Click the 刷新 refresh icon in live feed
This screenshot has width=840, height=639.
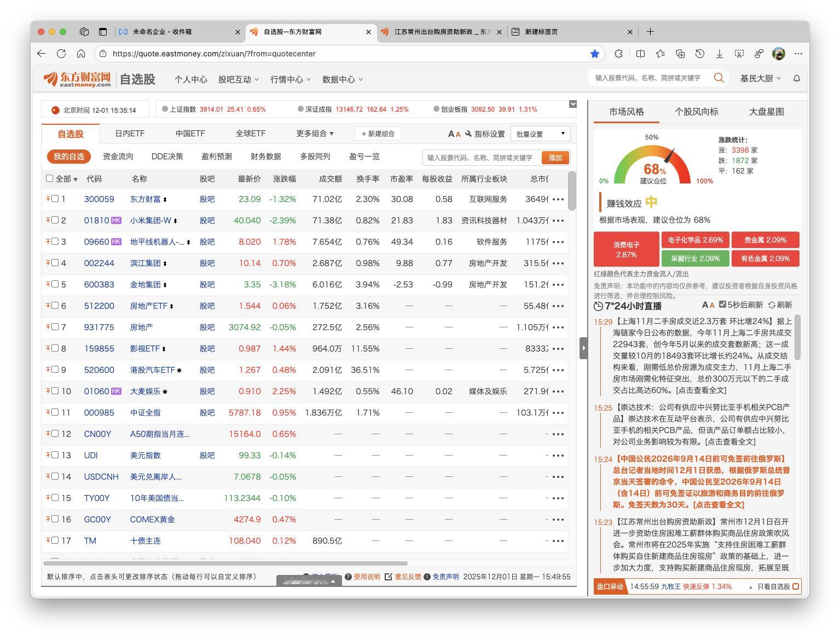[772, 305]
